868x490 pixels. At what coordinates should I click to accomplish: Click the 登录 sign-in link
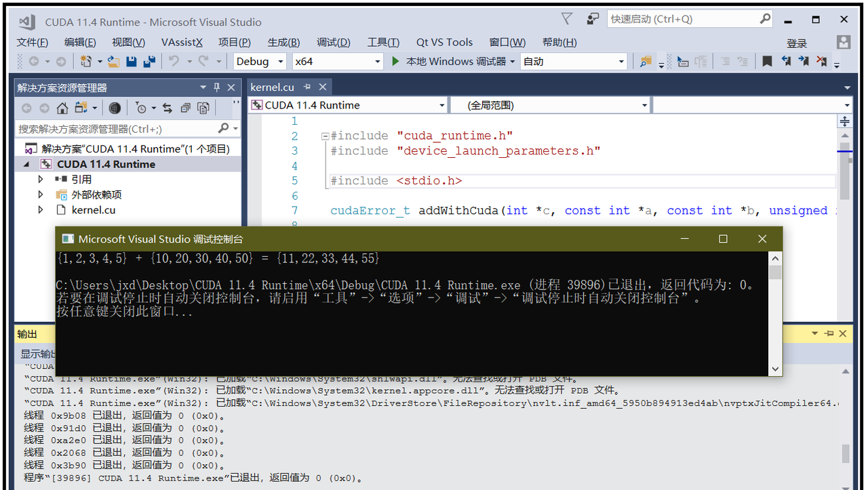point(797,43)
